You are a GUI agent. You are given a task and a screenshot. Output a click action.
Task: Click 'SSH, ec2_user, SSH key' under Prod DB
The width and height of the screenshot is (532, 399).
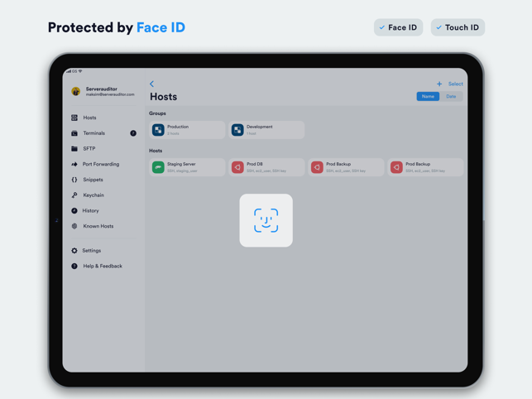click(266, 171)
